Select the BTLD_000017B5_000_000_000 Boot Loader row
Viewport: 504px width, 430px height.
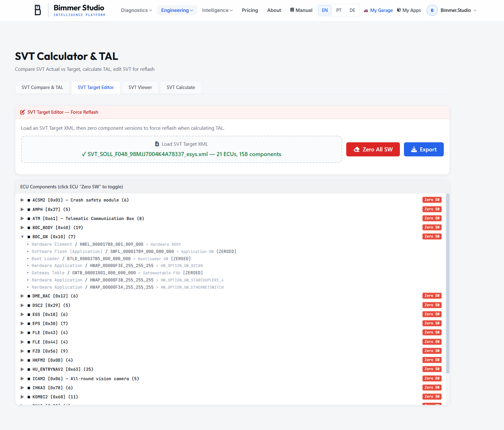[x=109, y=259]
